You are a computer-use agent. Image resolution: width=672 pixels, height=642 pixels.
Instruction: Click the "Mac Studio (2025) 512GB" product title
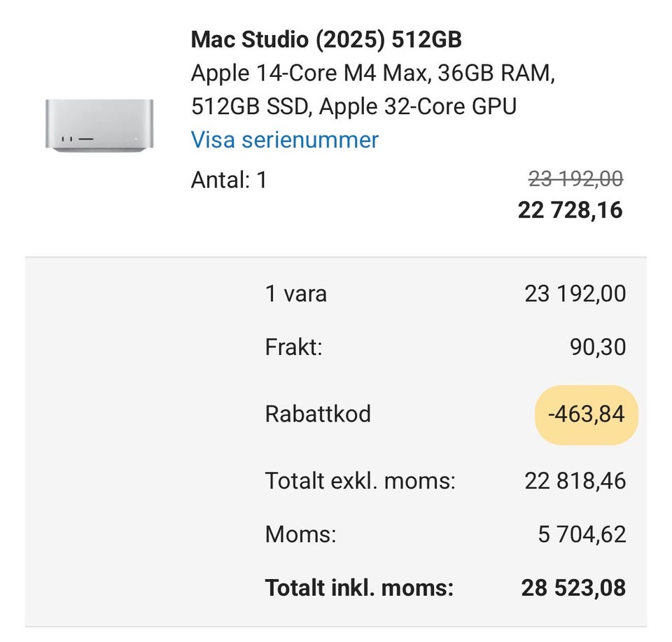[x=326, y=39]
